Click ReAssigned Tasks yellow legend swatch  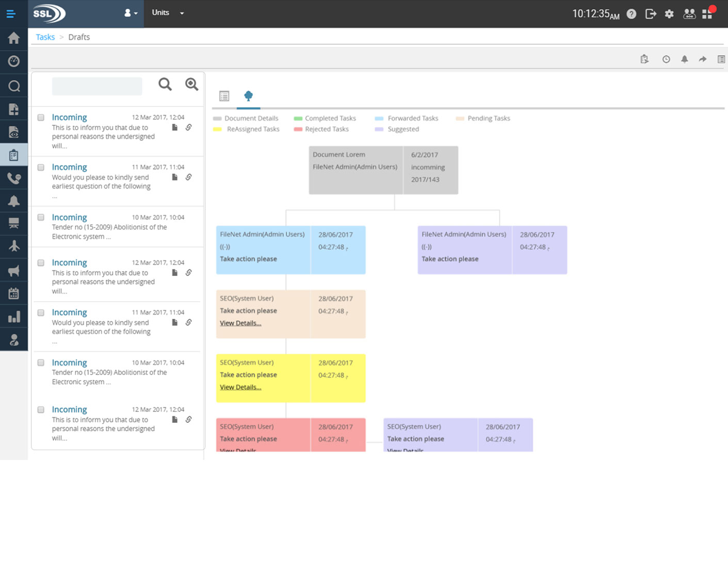pyautogui.click(x=217, y=129)
